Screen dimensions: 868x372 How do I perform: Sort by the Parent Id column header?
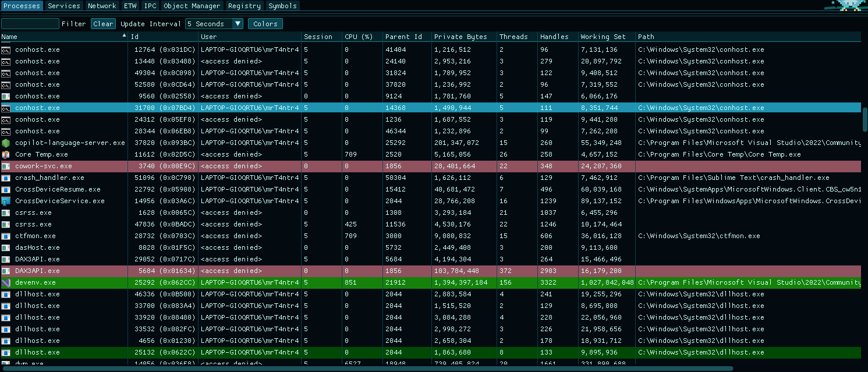coord(407,37)
